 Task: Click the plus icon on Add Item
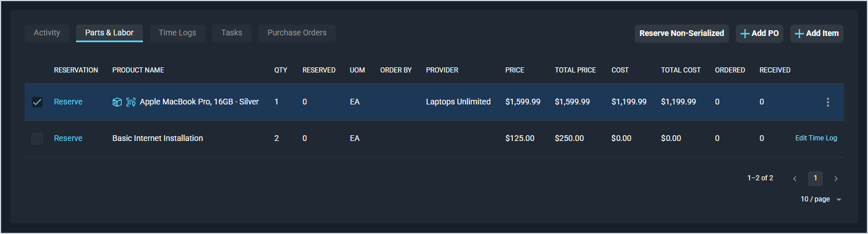point(799,34)
